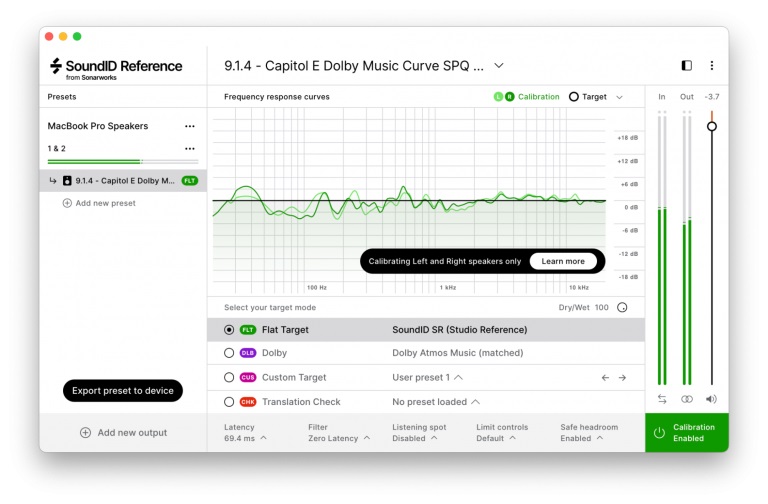Image resolution: width=768 pixels, height=504 pixels.
Task: Click the speaker icon beside 9.1.4 preset
Action: (x=67, y=181)
